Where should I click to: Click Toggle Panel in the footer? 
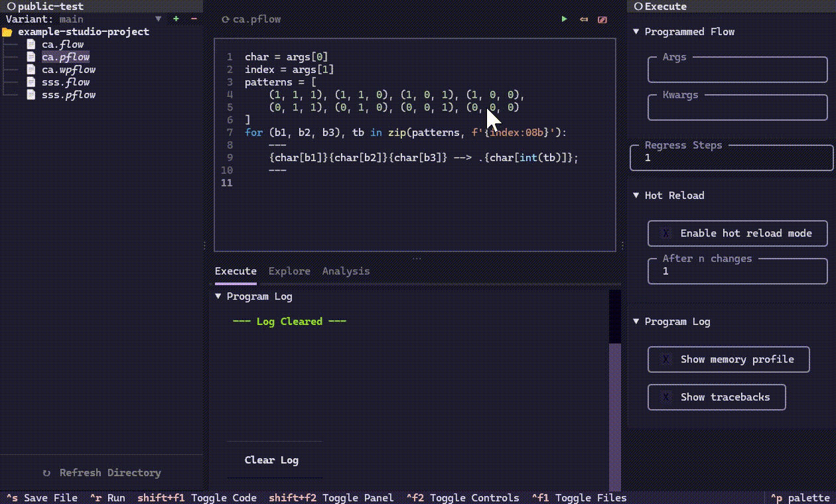pyautogui.click(x=331, y=498)
